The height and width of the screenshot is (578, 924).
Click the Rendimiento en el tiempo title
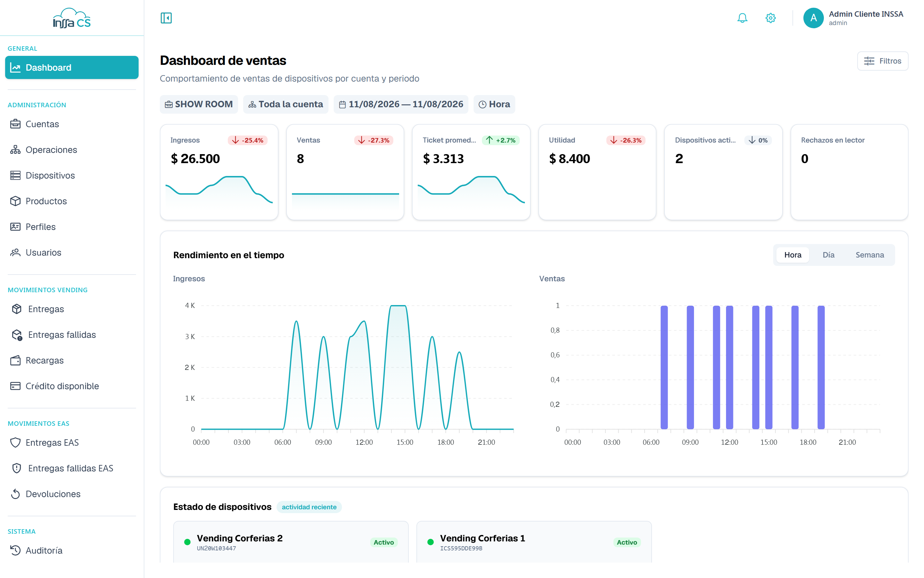[229, 255]
